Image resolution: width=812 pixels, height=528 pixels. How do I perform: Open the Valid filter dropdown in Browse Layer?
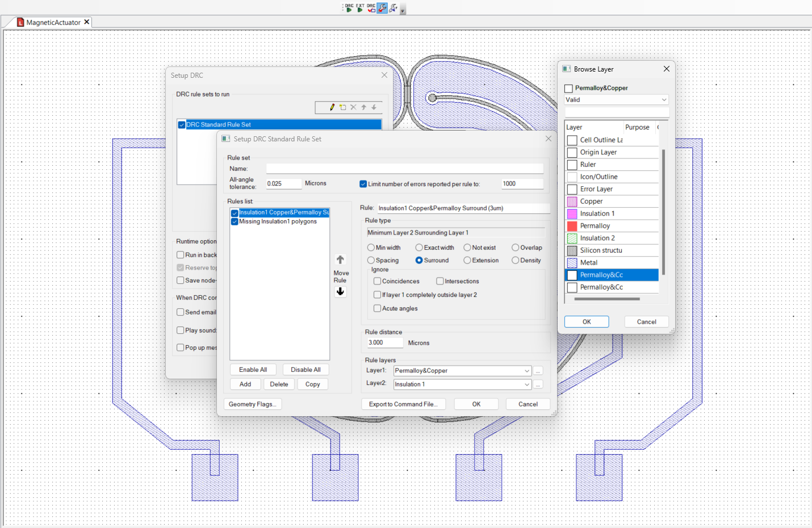tap(663, 99)
